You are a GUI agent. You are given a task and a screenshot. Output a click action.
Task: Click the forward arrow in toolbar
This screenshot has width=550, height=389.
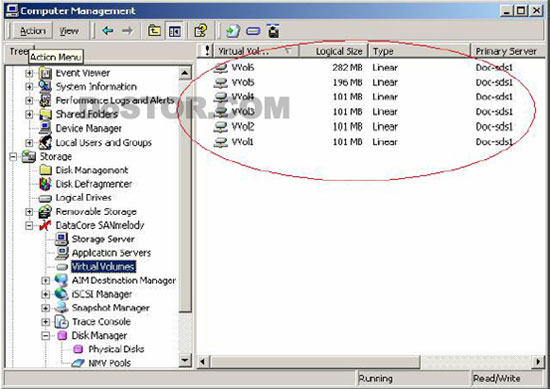127,31
